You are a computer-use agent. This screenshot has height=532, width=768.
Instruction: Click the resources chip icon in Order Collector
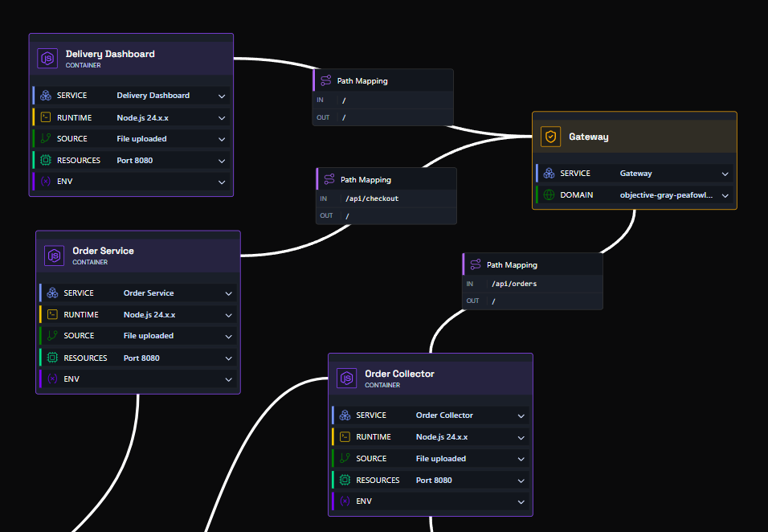click(345, 480)
